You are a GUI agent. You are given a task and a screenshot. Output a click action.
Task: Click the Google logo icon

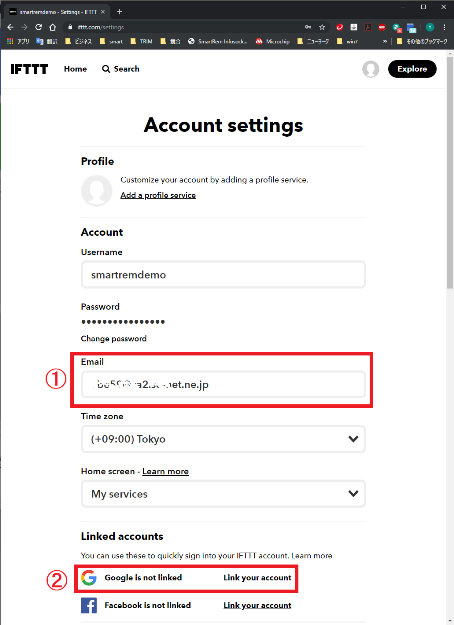(88, 578)
